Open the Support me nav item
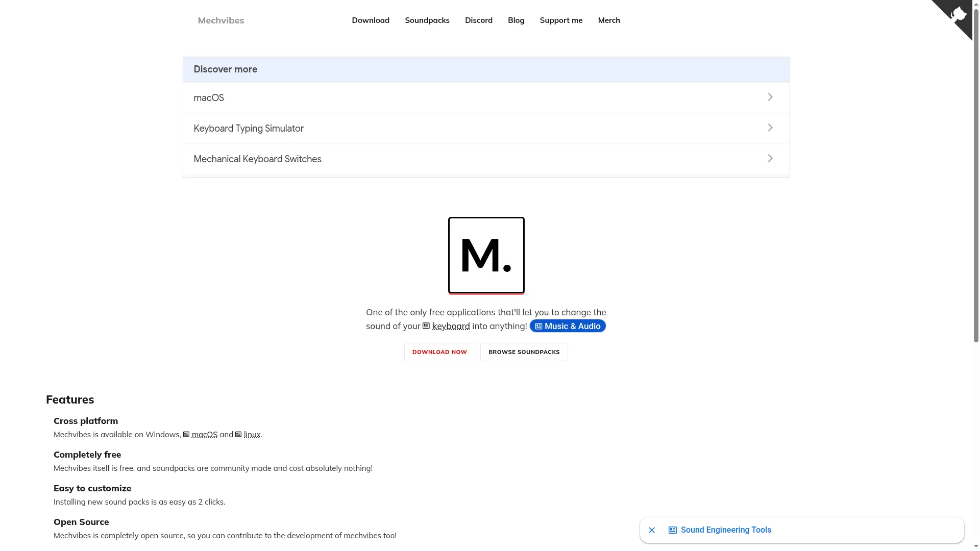The height and width of the screenshot is (551, 980). click(561, 20)
